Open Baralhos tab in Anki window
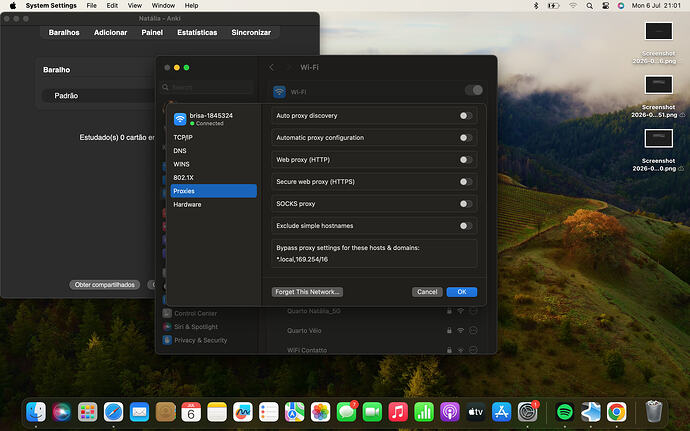The image size is (690, 431). tap(64, 33)
